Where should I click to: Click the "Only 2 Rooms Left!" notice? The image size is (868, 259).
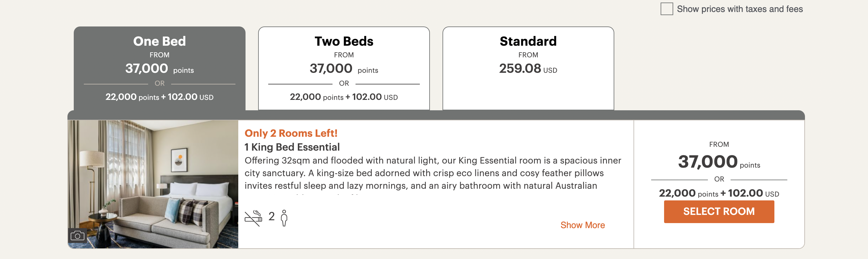291,133
